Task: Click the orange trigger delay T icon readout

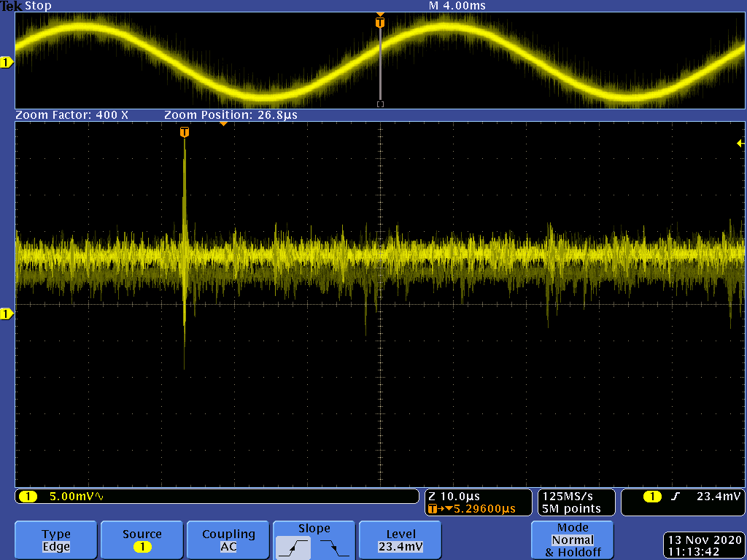Action: [433, 509]
